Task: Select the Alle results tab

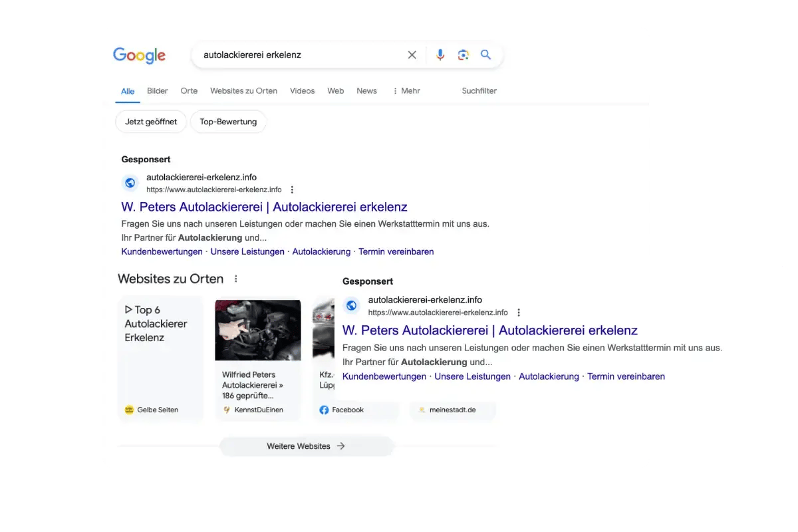Action: [128, 92]
